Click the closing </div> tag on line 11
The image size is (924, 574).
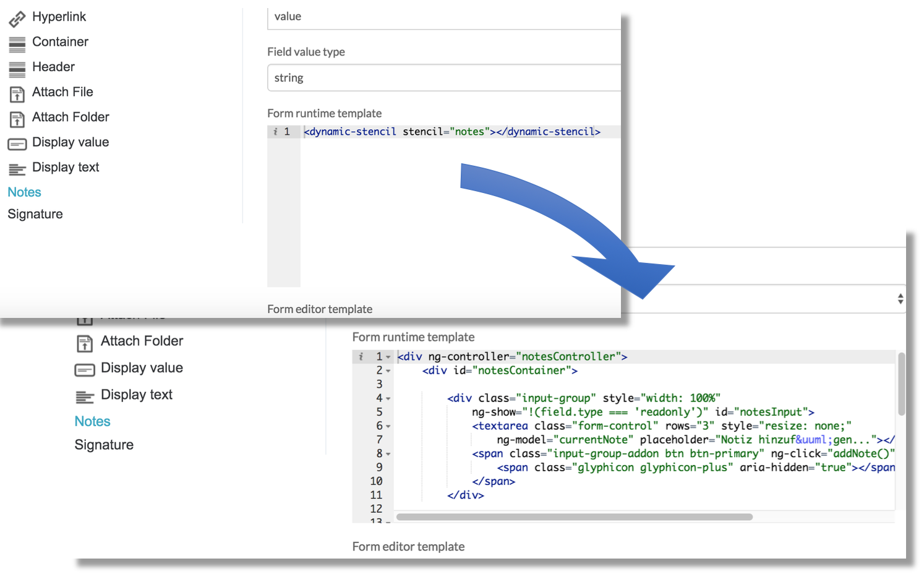(466, 495)
